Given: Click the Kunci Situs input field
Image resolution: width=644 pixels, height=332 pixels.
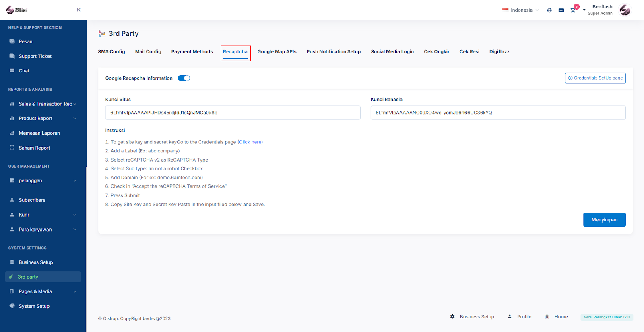Looking at the screenshot, I should point(233,113).
